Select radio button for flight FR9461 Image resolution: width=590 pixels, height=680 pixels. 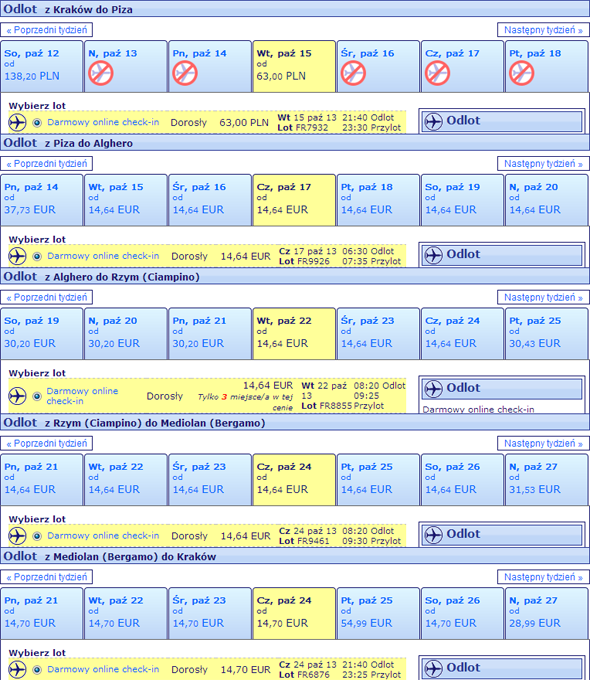[37, 536]
